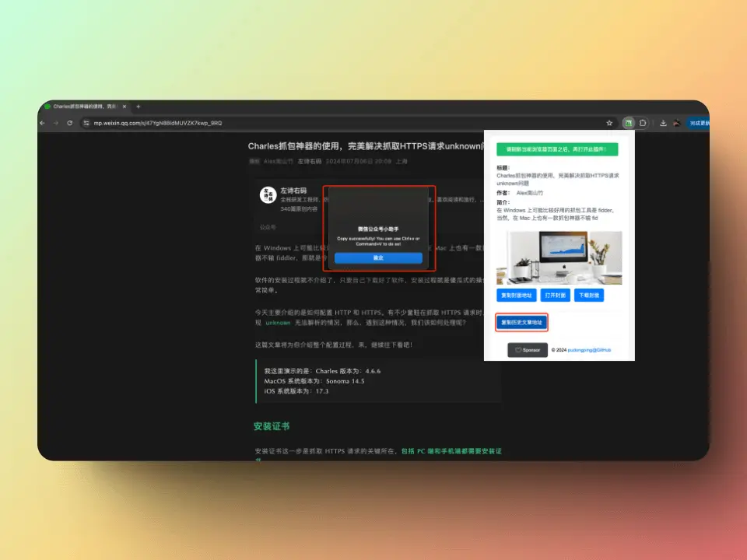Open a new browser tab

tap(139, 106)
